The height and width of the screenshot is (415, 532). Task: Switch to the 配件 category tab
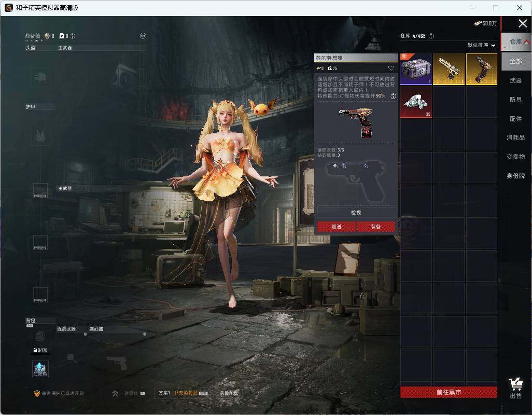click(516, 119)
